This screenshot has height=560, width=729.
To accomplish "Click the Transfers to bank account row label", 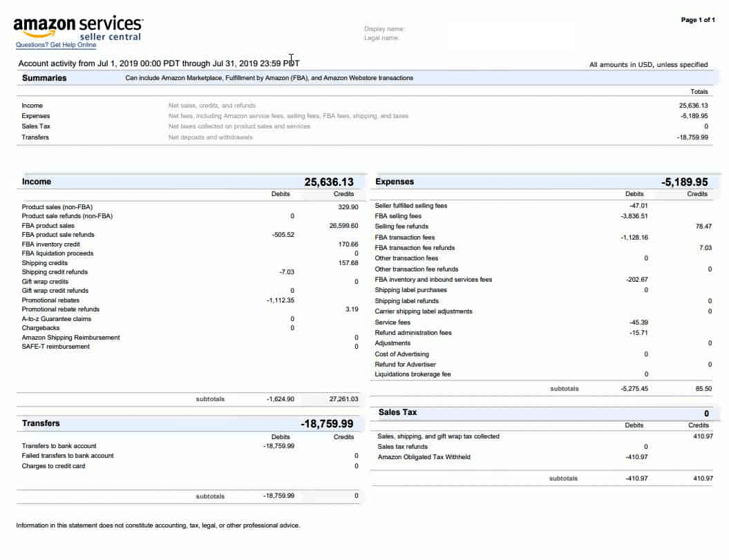I will tap(59, 445).
